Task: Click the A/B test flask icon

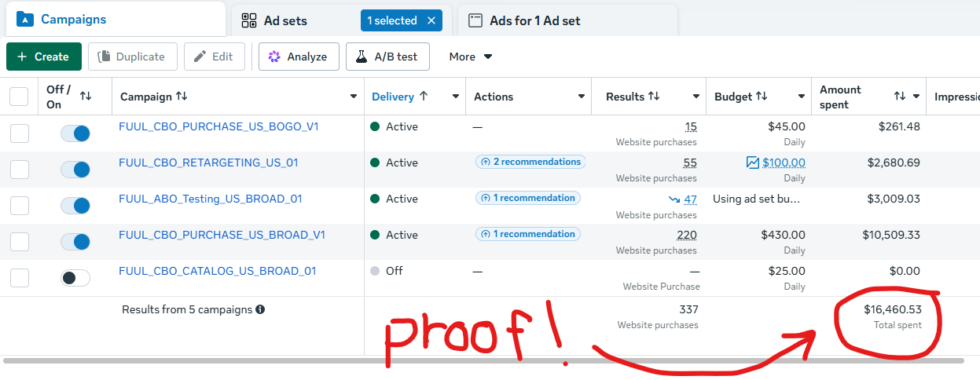Action: (x=362, y=57)
